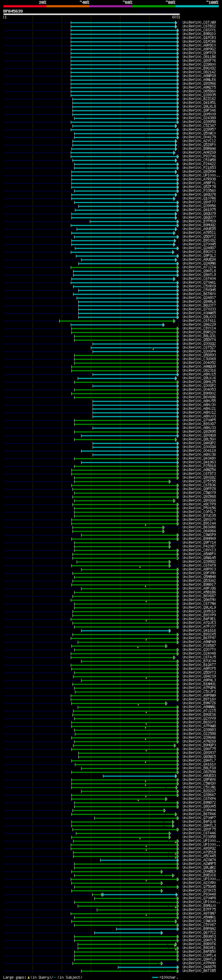Click the cyan ~100% identity legend segment
This screenshot has height=980, width=222.
pos(197,6)
